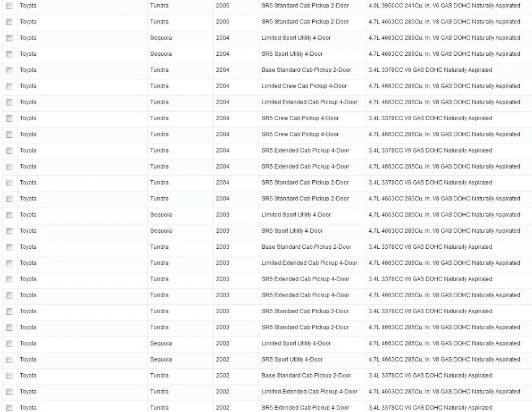The width and height of the screenshot is (532, 412).
Task: Click 'Toyota' in the 2004 SR5 Standard Cab 3.4L row
Action: tap(28, 183)
